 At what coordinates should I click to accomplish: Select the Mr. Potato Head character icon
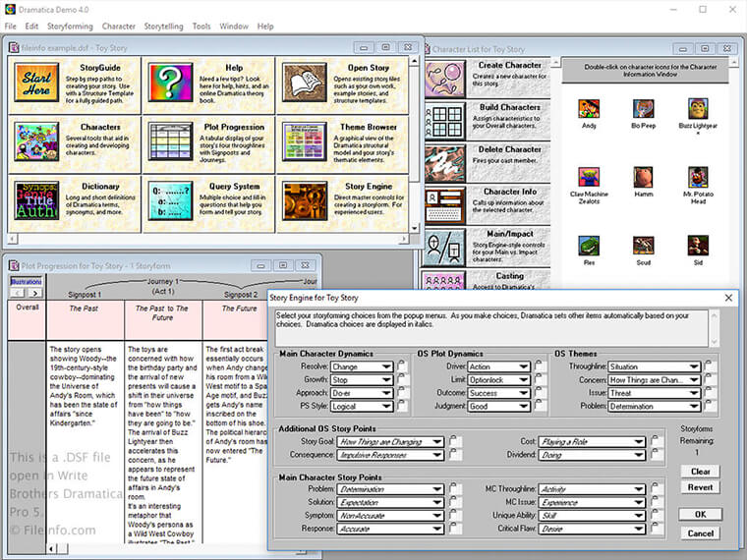tap(698, 177)
